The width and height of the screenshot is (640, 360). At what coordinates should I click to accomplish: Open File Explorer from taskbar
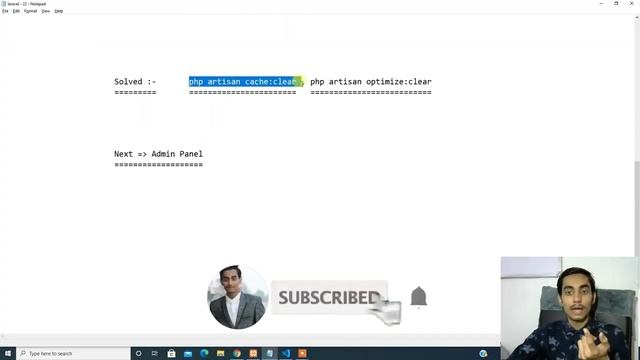(220, 353)
